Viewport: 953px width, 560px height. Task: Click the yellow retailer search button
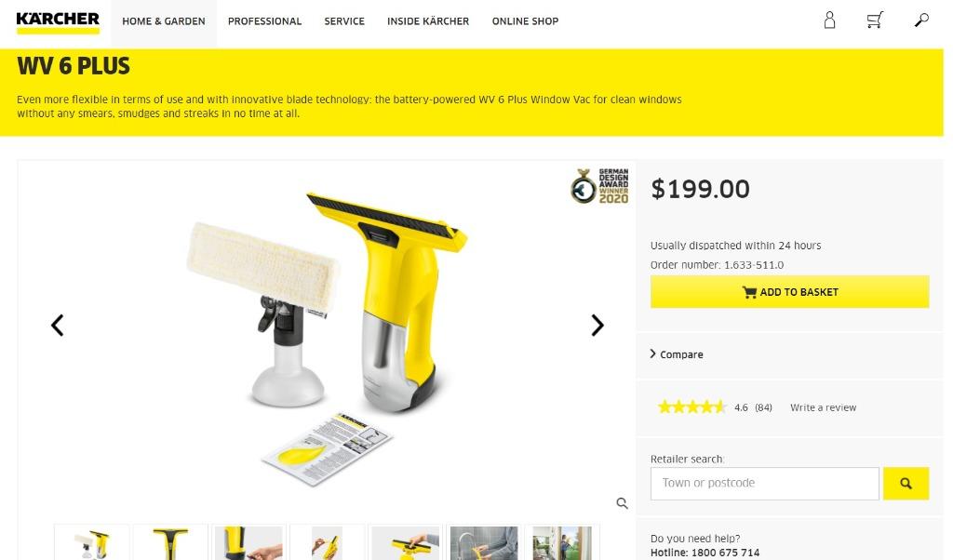(x=906, y=484)
